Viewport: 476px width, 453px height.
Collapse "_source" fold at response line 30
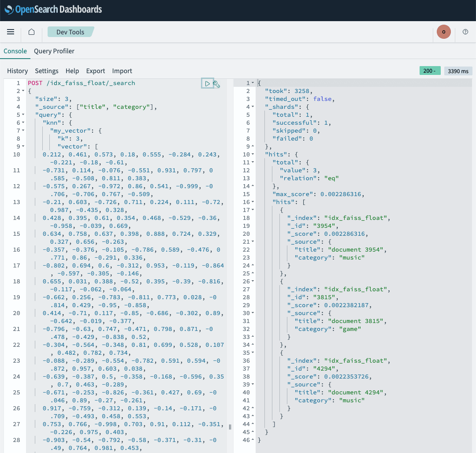point(253,313)
